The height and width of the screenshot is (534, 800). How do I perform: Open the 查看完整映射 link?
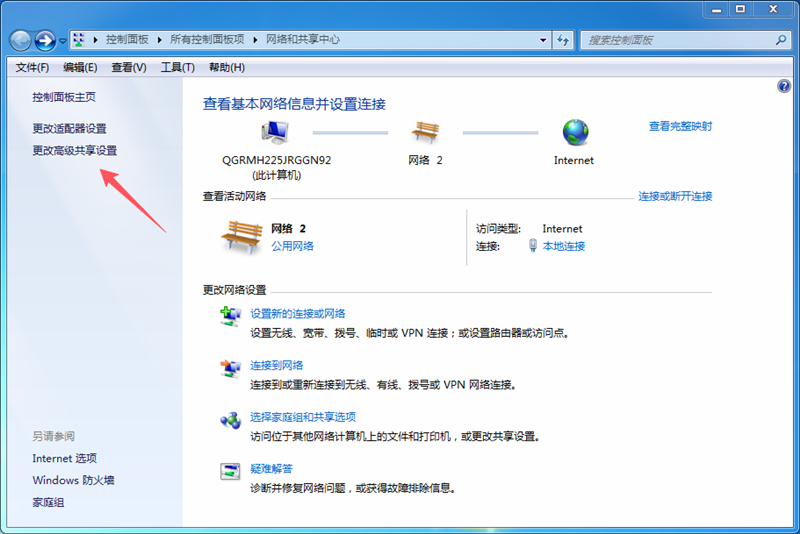(680, 126)
